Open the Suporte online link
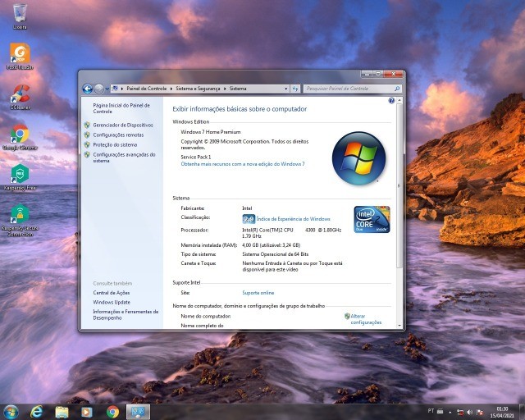This screenshot has height=420, width=525. coord(258,293)
